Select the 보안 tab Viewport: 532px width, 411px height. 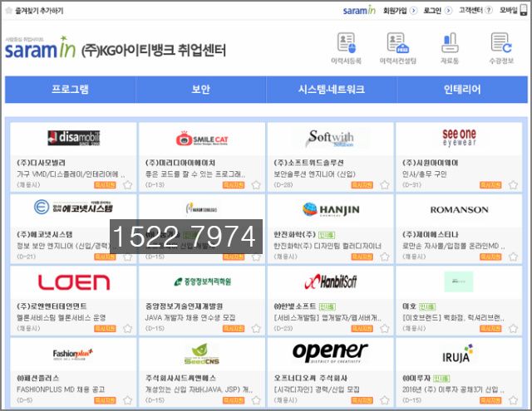(x=201, y=90)
